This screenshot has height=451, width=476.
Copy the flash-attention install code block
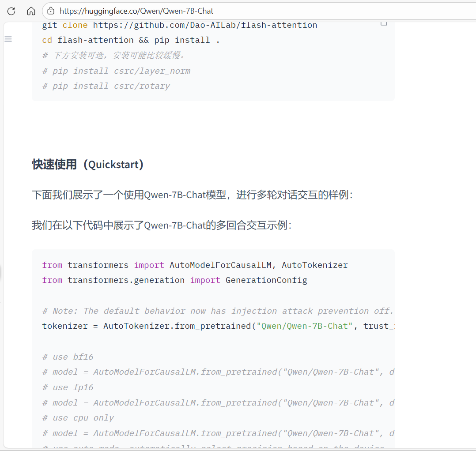pyautogui.click(x=384, y=23)
